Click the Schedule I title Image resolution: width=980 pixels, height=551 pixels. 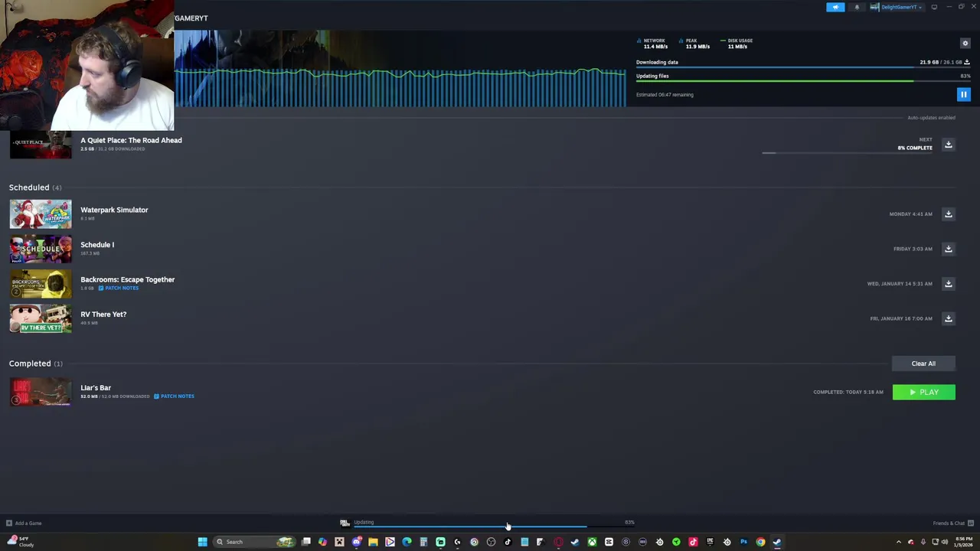(x=97, y=245)
